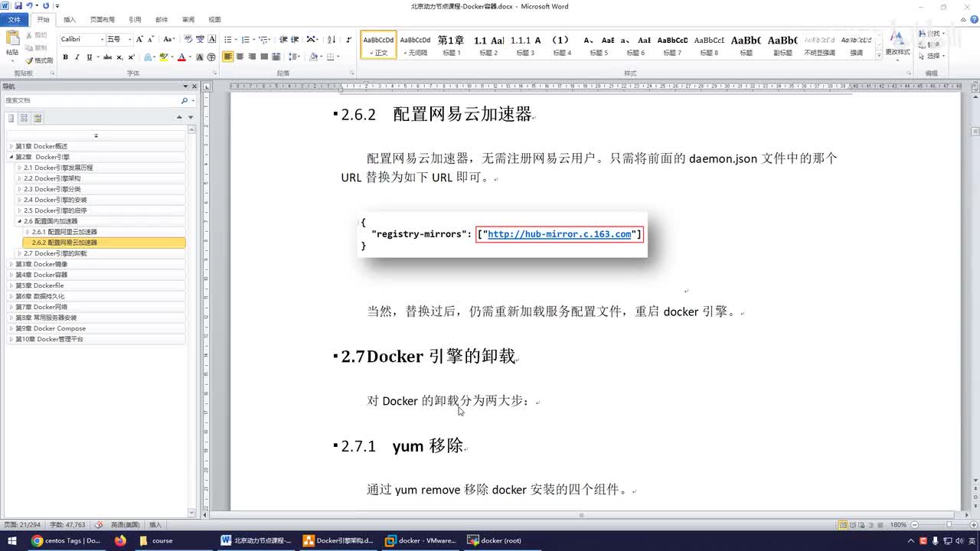The width and height of the screenshot is (980, 551).
Task: Click the Redo icon in quick access toolbar
Action: click(x=46, y=5)
